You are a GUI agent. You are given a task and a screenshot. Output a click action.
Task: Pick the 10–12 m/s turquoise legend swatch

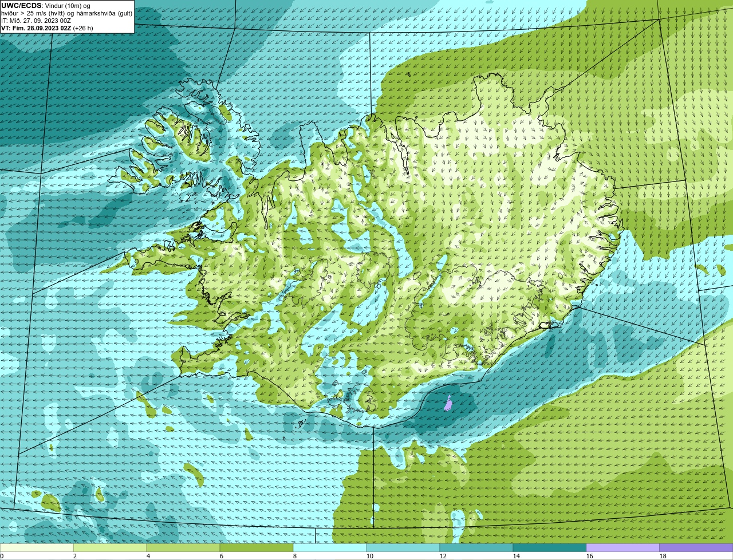[x=403, y=548]
